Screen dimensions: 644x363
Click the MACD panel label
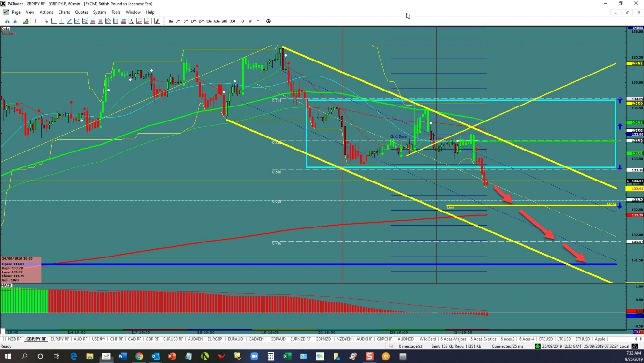click(x=6, y=286)
